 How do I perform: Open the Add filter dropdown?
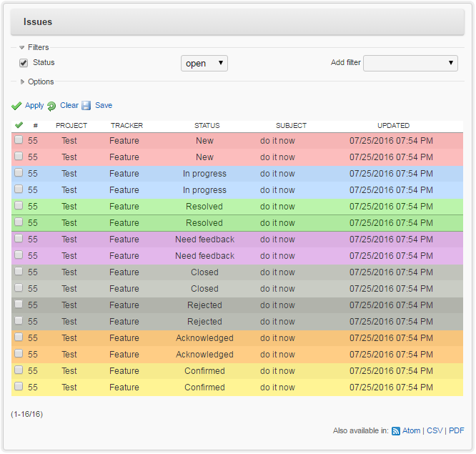point(410,64)
